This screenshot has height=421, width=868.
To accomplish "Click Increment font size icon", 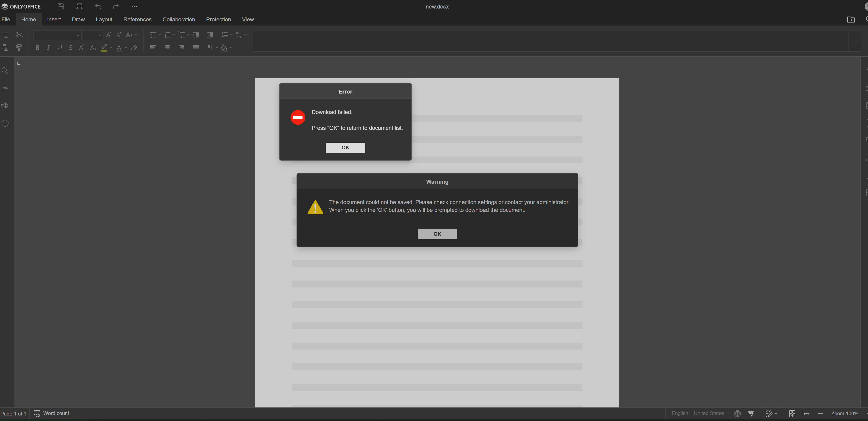I will (108, 35).
